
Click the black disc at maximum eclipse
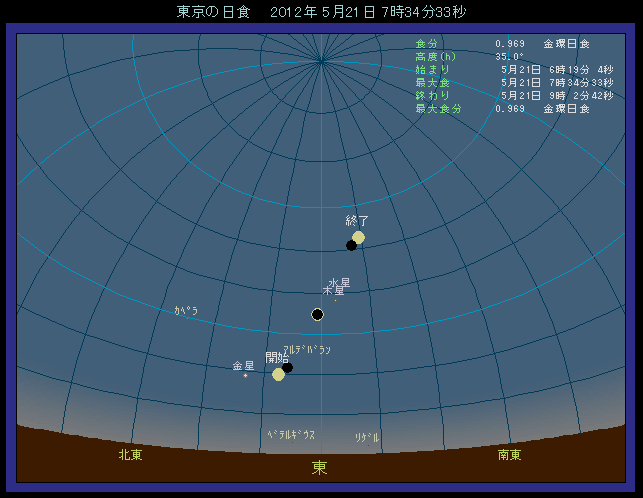pos(317,314)
